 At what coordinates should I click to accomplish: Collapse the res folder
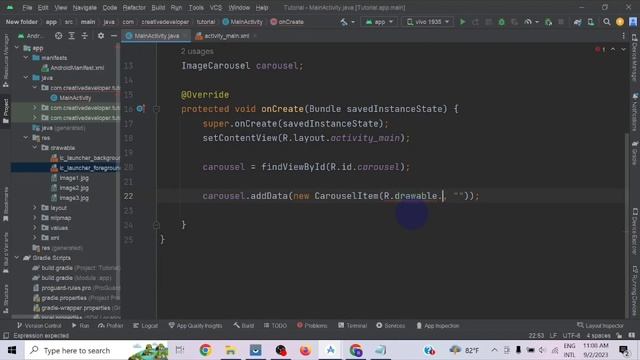click(x=26, y=138)
